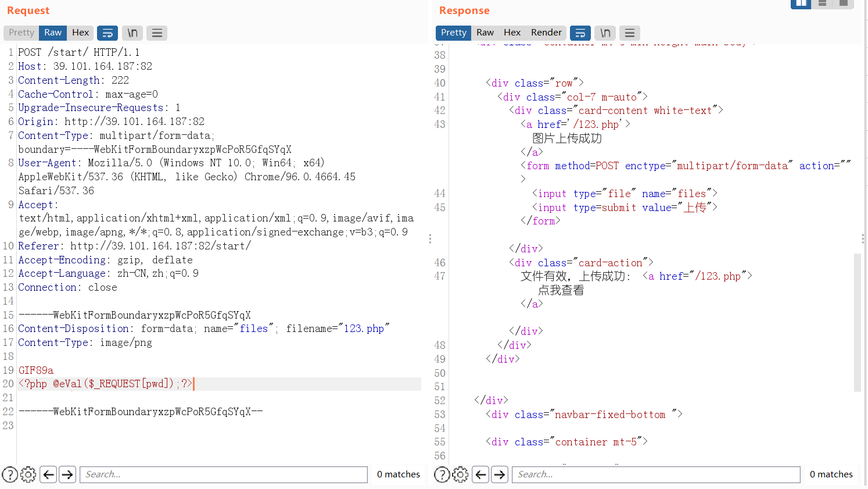868x489 pixels.
Task: Open search settings gear below Response panel
Action: click(x=460, y=474)
